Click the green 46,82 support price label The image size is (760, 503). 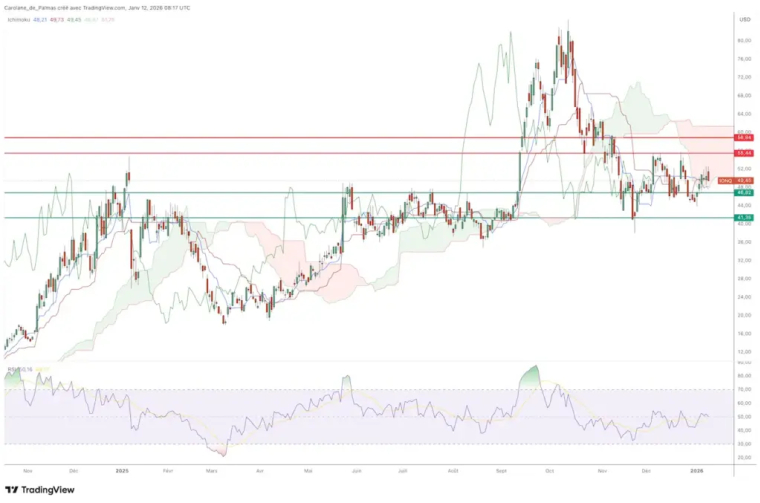click(744, 193)
